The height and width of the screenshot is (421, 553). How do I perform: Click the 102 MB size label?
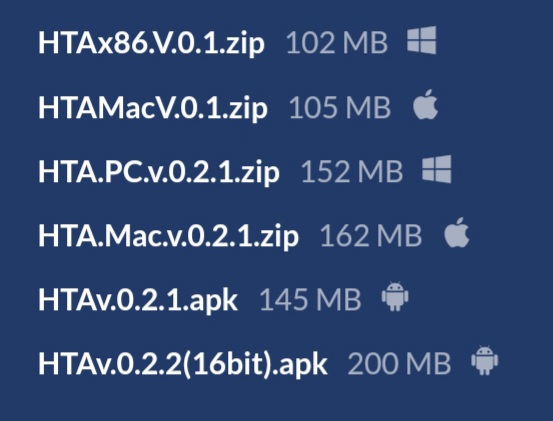pos(337,43)
